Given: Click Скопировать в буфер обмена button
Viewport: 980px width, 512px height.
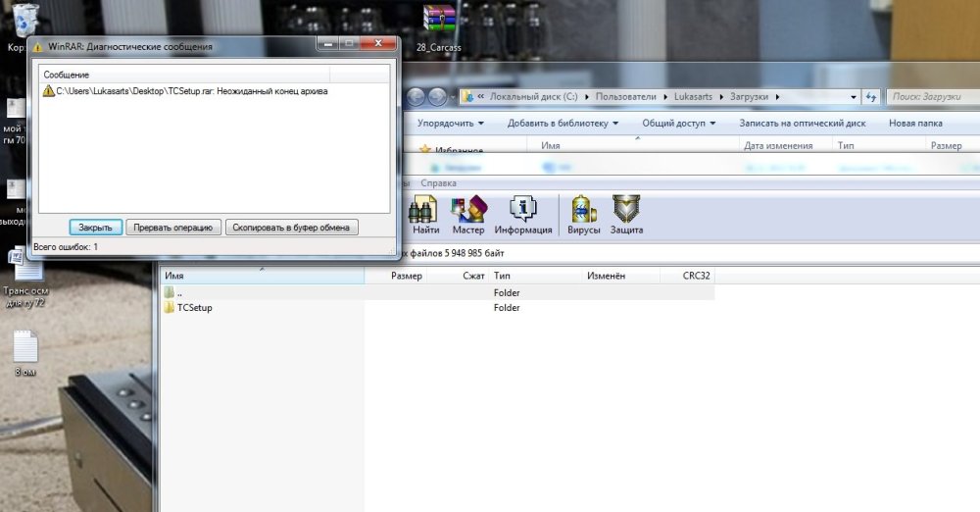Looking at the screenshot, I should (292, 227).
